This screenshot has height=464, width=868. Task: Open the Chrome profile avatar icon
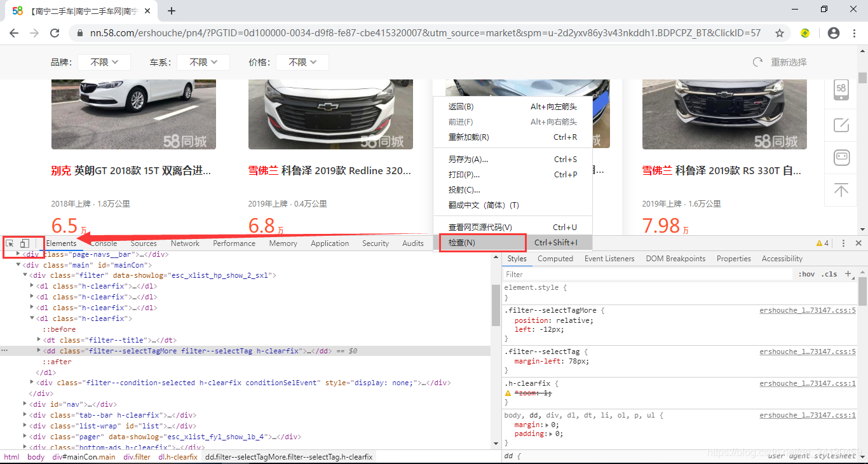[x=834, y=33]
